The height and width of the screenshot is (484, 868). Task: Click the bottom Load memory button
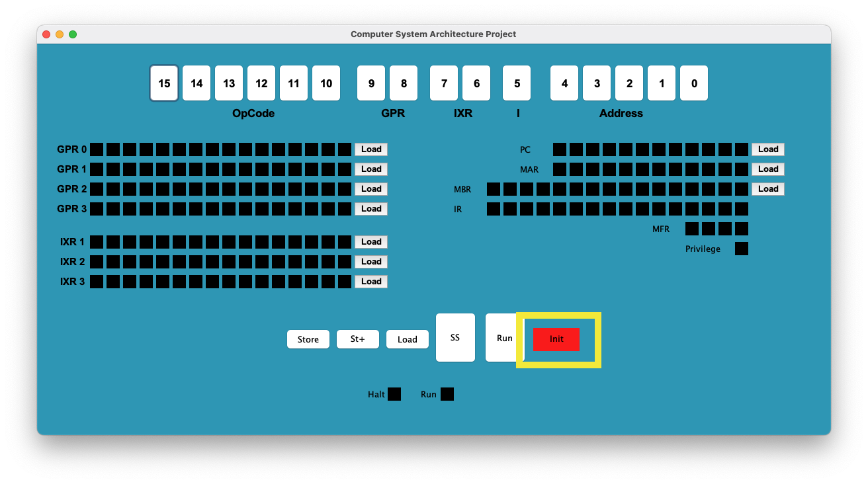click(408, 339)
